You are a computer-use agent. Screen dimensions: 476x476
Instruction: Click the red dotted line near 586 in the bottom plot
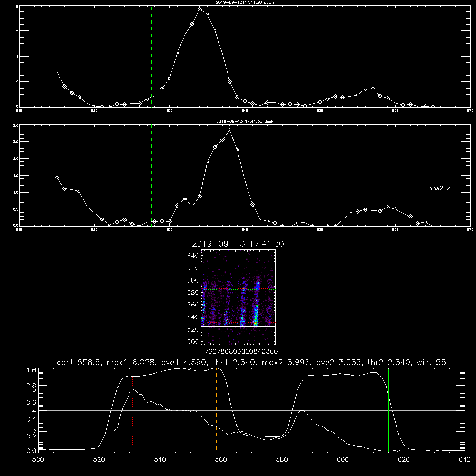tap(300, 409)
